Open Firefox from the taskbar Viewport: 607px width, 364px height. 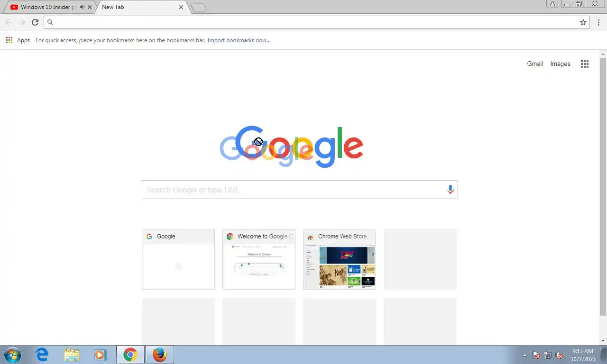(160, 355)
